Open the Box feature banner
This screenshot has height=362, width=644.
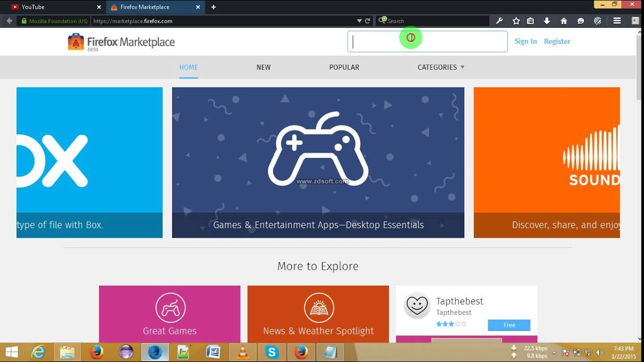pos(90,162)
